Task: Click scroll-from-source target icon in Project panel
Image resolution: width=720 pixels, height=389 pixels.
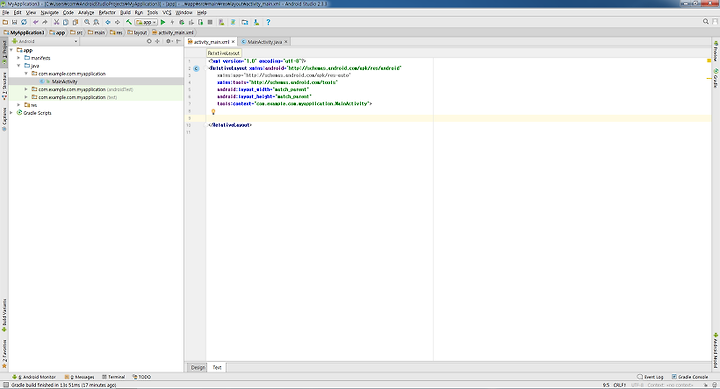Action: pyautogui.click(x=149, y=41)
